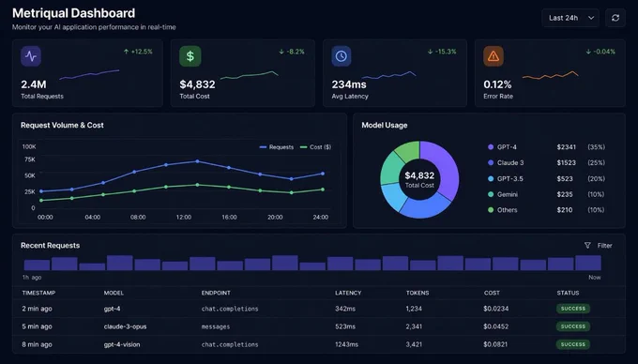The height and width of the screenshot is (364, 638).
Task: Click the SUCCESS badge in the gpt-4 row
Action: pyautogui.click(x=573, y=309)
